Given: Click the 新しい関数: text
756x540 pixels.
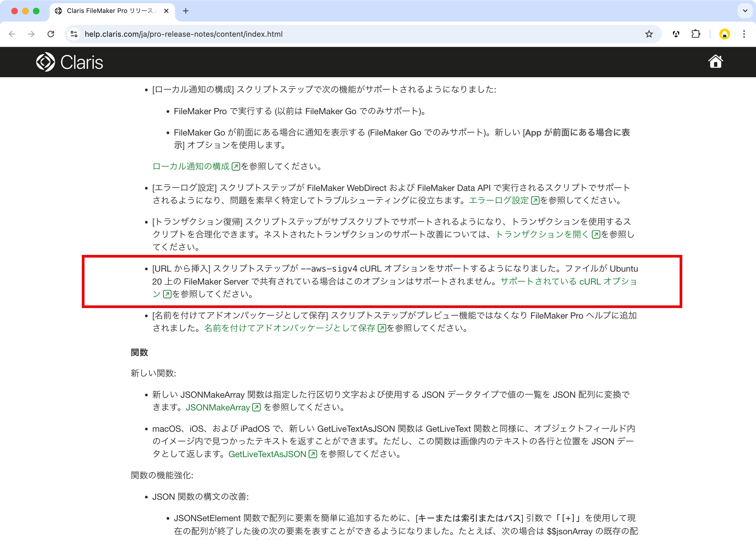Looking at the screenshot, I should [x=153, y=373].
